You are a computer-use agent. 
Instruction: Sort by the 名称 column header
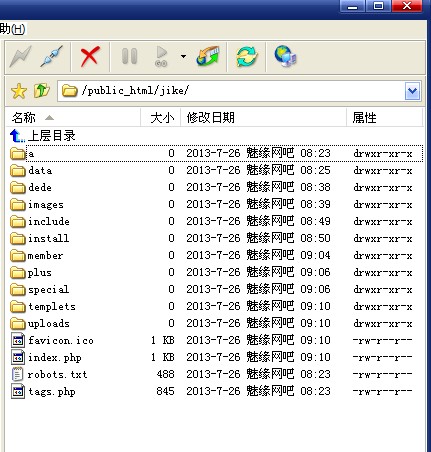coord(73,117)
